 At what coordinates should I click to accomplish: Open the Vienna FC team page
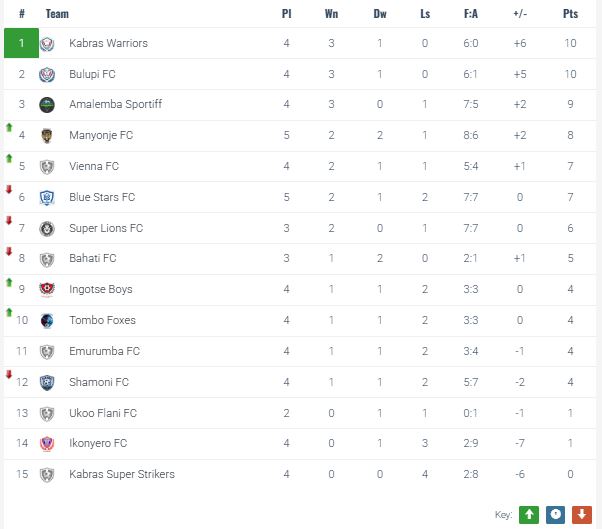(x=94, y=167)
